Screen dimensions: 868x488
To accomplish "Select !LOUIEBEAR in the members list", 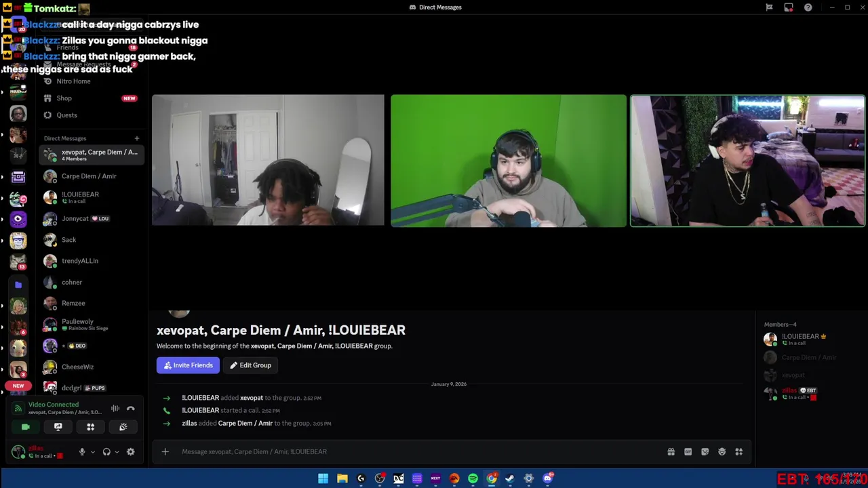I will (x=810, y=339).
